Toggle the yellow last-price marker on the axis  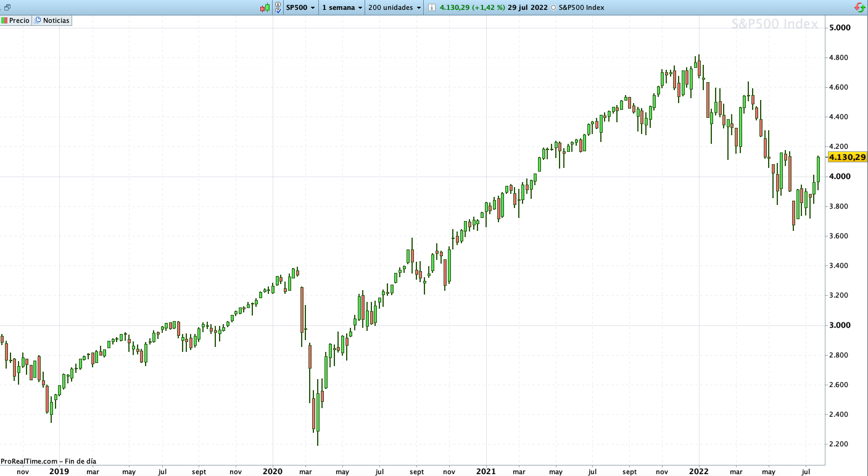pos(846,157)
